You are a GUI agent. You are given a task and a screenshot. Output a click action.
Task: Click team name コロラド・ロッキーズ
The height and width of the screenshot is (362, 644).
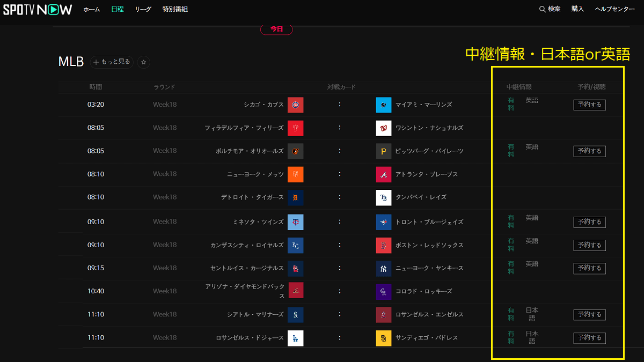pyautogui.click(x=424, y=291)
